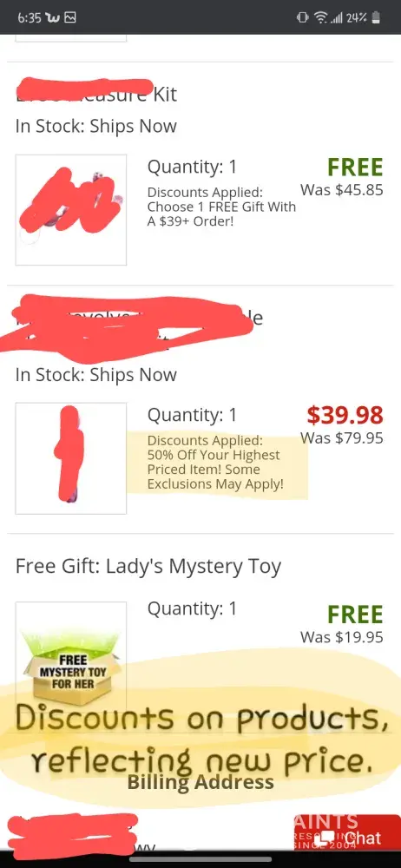Tap the battery indicator icon
The width and height of the screenshot is (401, 868).
click(376, 17)
